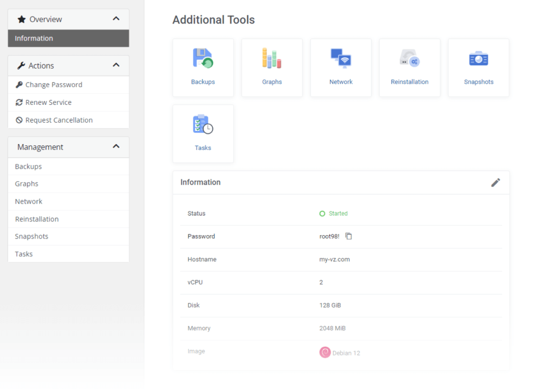Image resolution: width=547 pixels, height=392 pixels.
Task: Click the Snapshots label under tile icon
Action: coord(479,82)
